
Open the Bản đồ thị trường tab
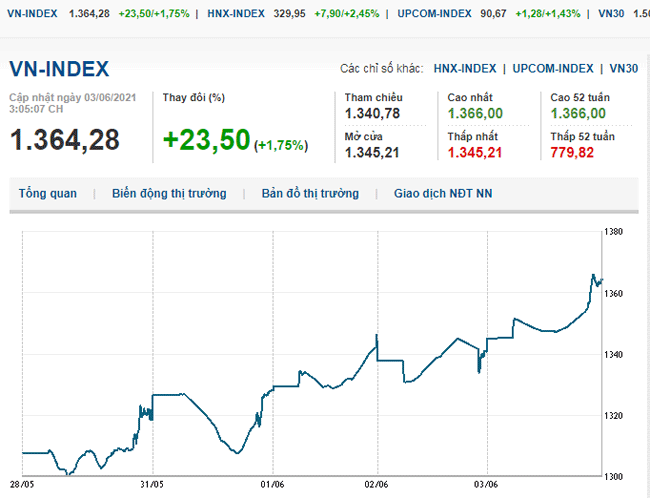(x=310, y=194)
